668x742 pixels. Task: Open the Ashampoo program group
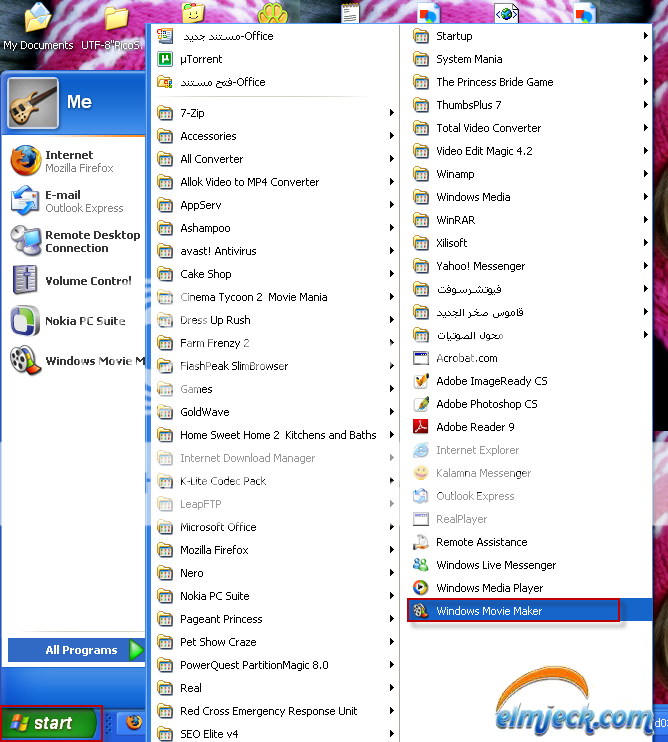point(276,228)
